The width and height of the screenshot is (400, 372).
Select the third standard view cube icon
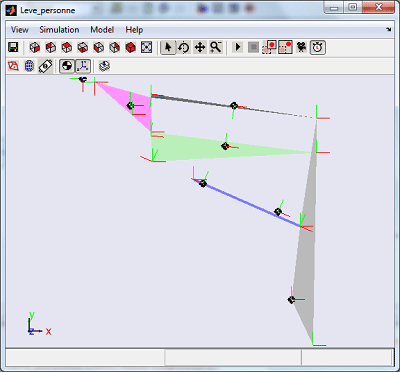coord(66,47)
